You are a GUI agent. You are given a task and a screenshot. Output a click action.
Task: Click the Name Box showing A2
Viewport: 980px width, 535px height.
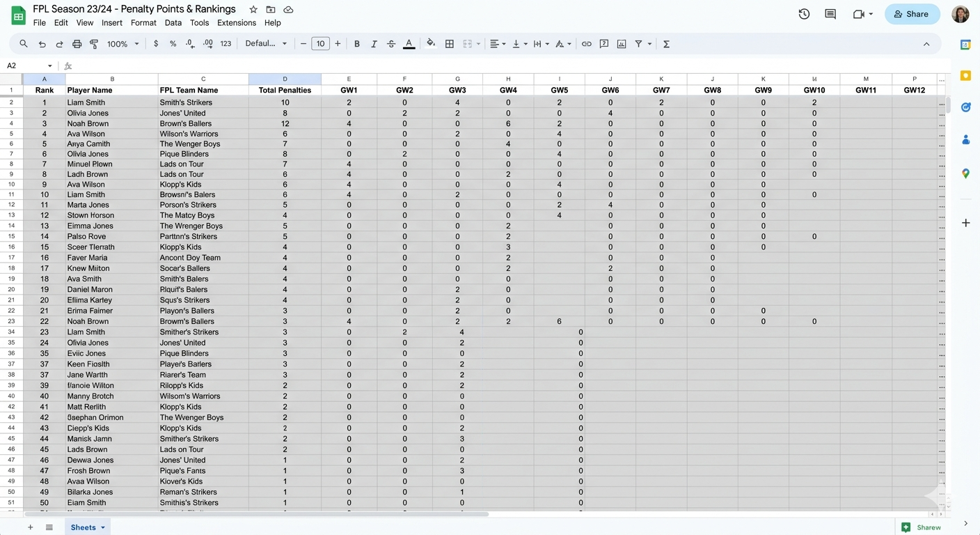(28, 65)
